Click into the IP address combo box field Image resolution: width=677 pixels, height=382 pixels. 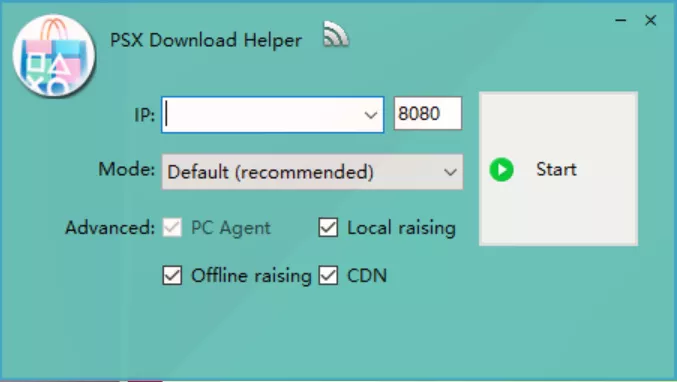coord(272,115)
